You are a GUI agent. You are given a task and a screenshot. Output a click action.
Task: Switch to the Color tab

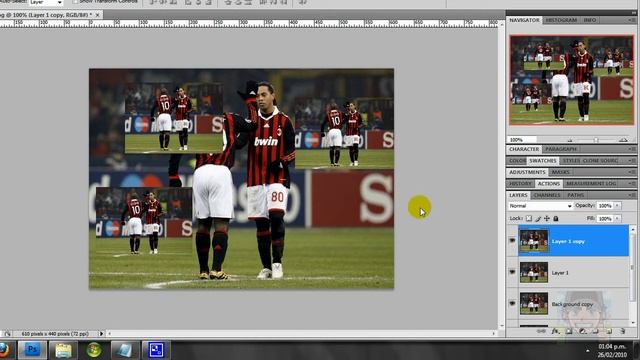pyautogui.click(x=518, y=161)
